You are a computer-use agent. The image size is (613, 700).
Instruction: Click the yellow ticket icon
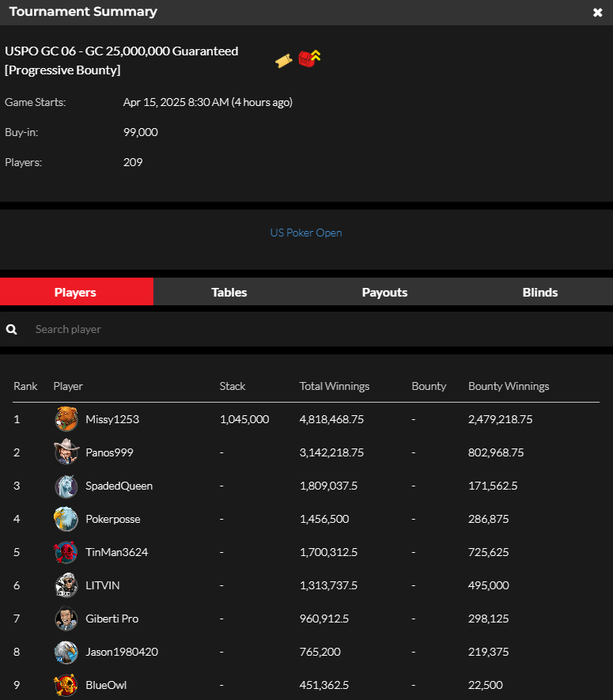point(284,61)
